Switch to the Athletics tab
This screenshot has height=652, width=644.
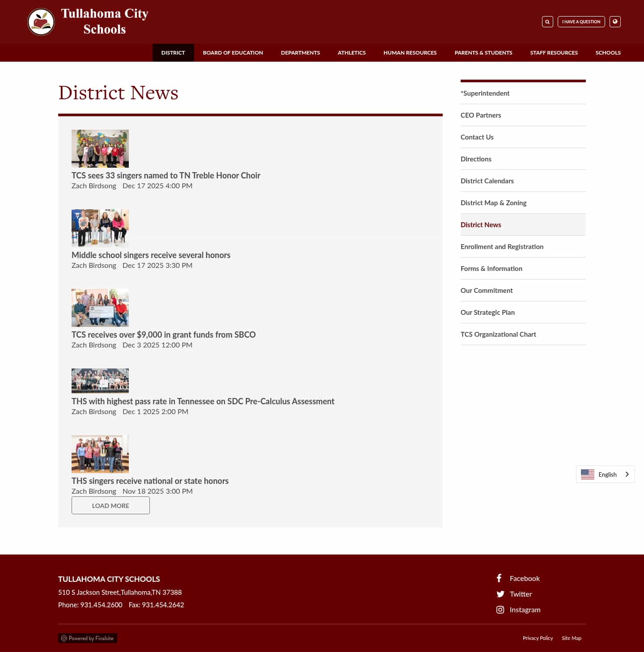pos(352,52)
